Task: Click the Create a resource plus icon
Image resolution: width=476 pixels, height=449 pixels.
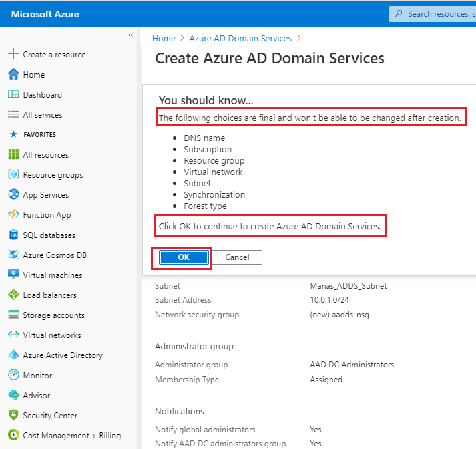Action: 13,55
